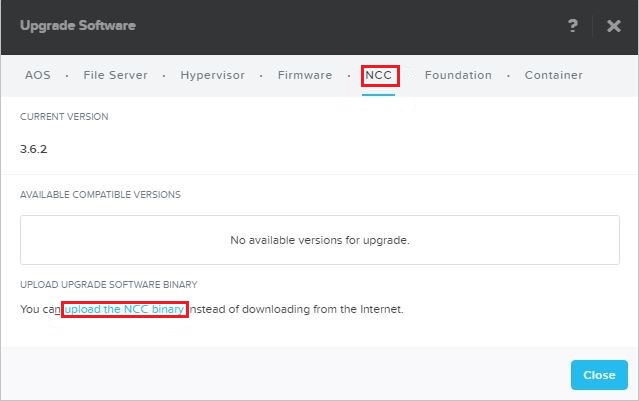Open the Container tab
Screen dimensions: 639x401
[x=554, y=75]
